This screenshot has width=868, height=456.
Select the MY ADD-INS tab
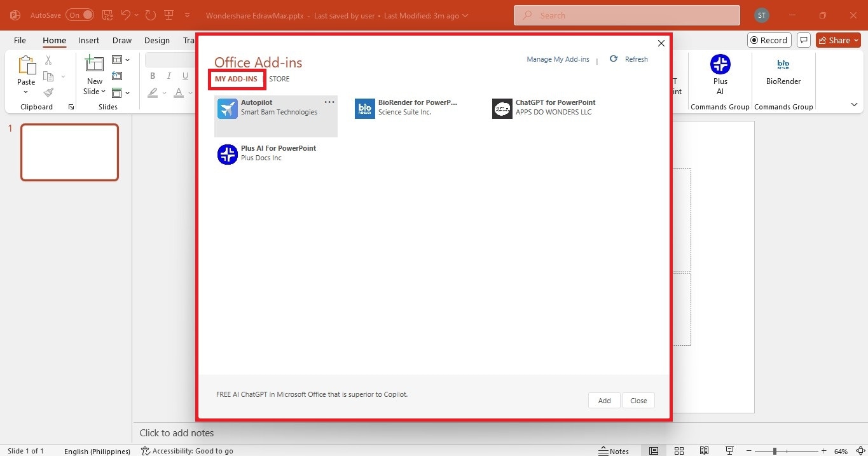click(237, 79)
